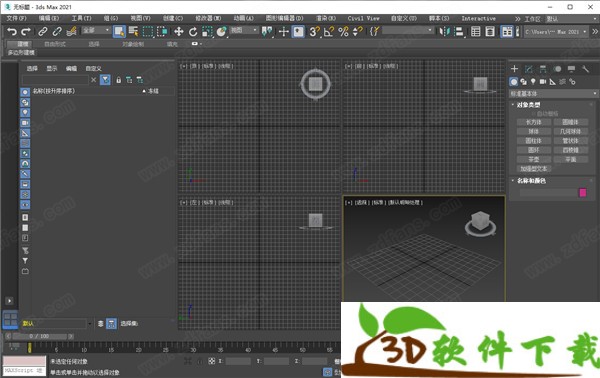Open the 标准基本体 category dropdown
The image size is (600, 378).
pyautogui.click(x=553, y=94)
